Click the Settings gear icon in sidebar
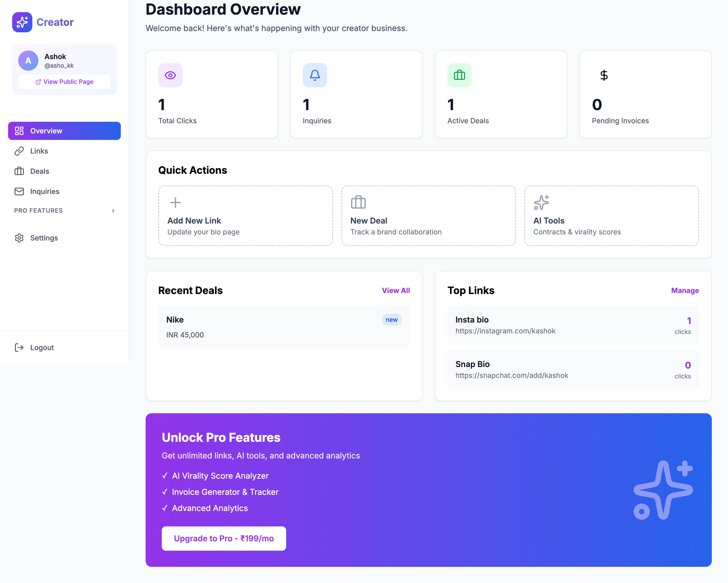Screen dimensions: 728x583 coord(19,238)
